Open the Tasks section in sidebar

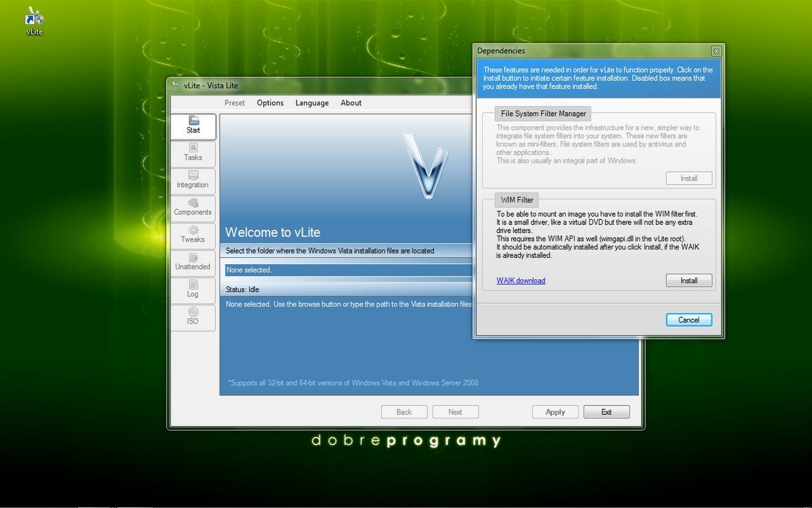pyautogui.click(x=193, y=154)
